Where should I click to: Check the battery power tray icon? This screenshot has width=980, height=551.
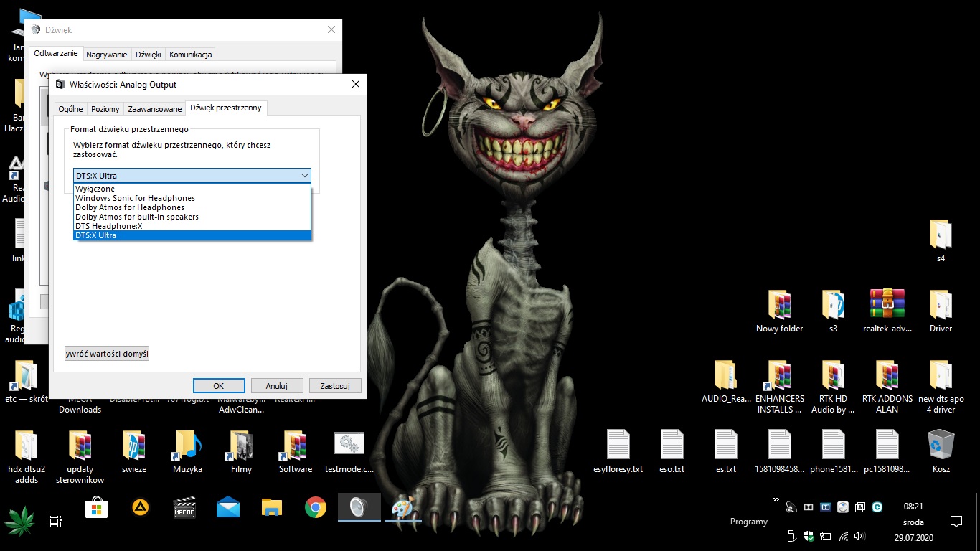coord(826,536)
